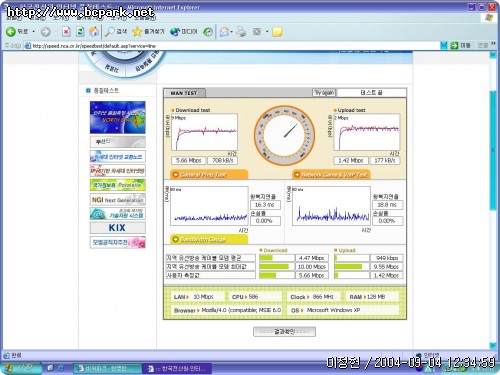Viewport: 500px width, 375px height.
Task: Click the OS Microsoft Windows XP field
Action: [x=343, y=310]
